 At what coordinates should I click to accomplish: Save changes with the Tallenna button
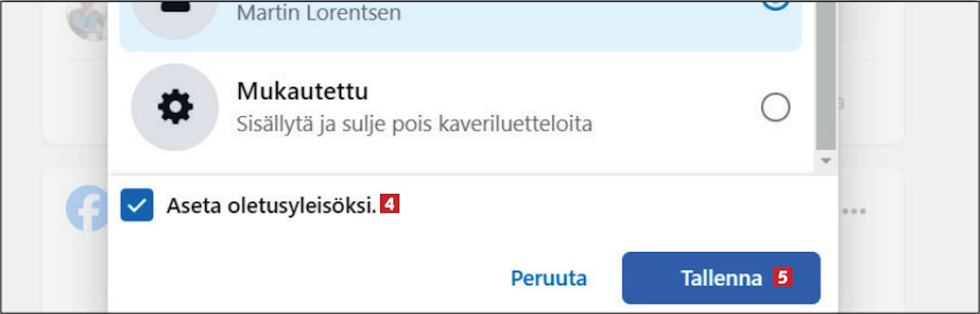tap(721, 278)
